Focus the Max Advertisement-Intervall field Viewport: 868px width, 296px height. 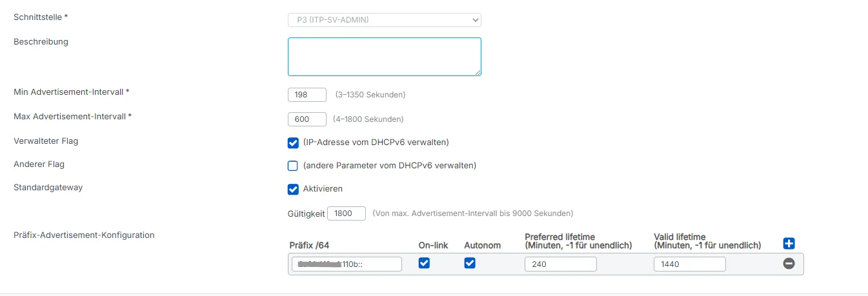(x=307, y=119)
